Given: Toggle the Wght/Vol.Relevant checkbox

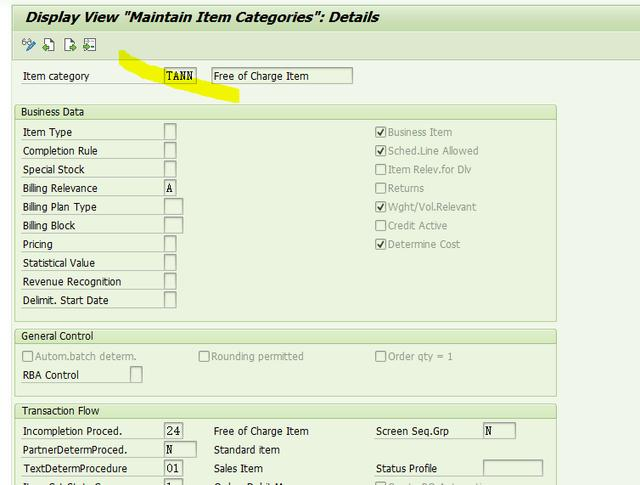Looking at the screenshot, I should click(381, 207).
